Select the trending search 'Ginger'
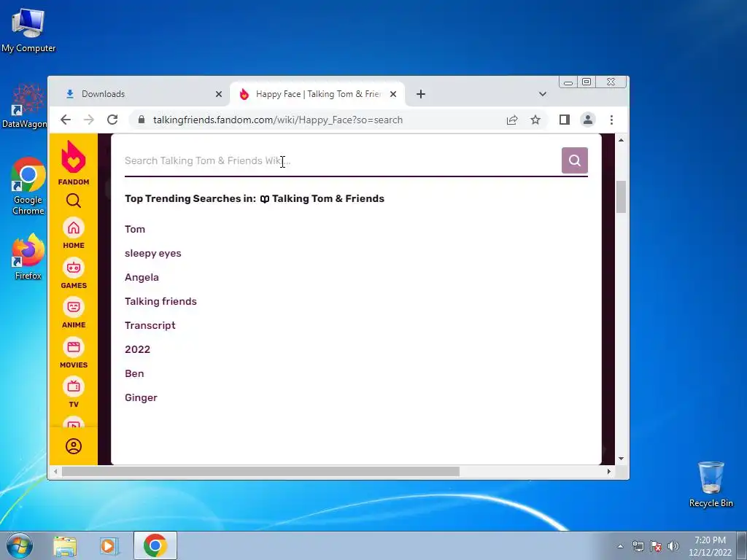This screenshot has height=560, width=747. [141, 397]
